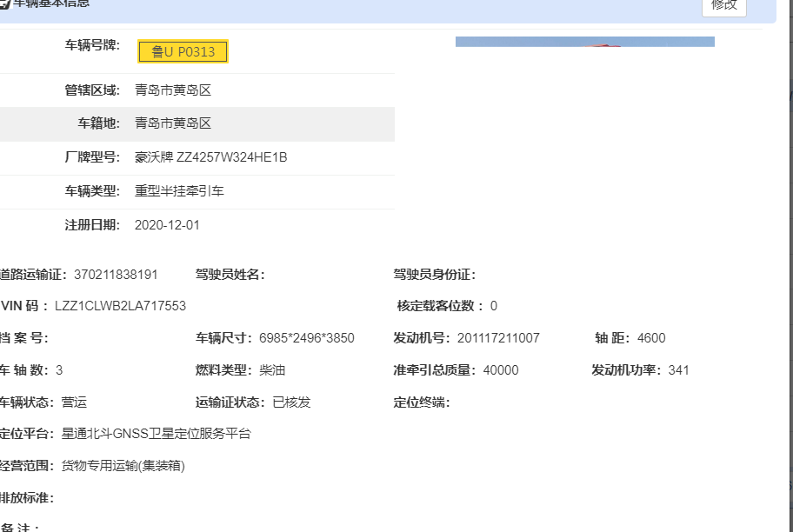This screenshot has height=532, width=793.
Task: Click the yellow license plate 鲁U P0313
Action: [x=183, y=52]
